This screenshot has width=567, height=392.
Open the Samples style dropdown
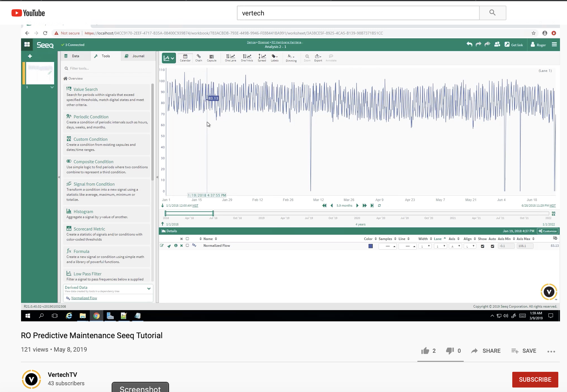[x=388, y=246]
